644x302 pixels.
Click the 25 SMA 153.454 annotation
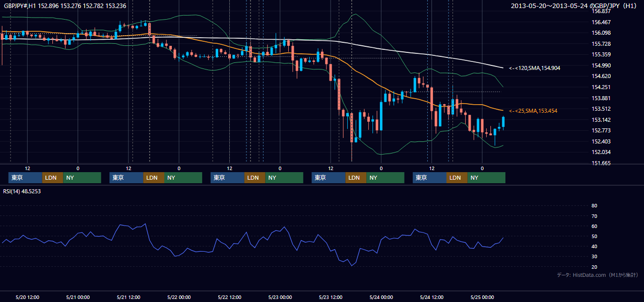coord(533,111)
